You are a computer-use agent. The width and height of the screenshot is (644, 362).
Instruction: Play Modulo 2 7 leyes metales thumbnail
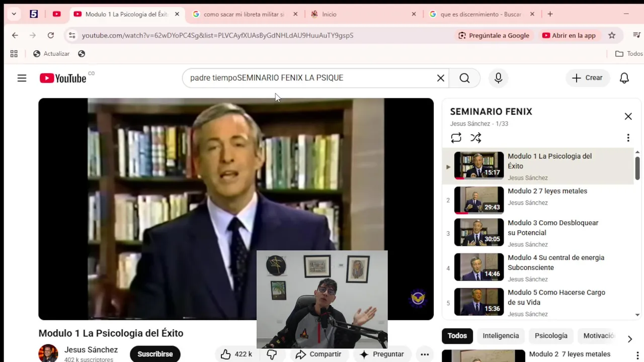(x=478, y=200)
